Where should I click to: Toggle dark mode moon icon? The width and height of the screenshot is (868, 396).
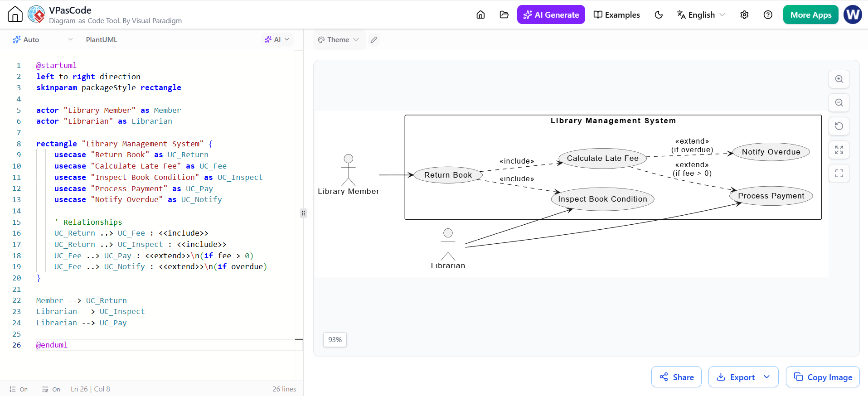pyautogui.click(x=659, y=14)
